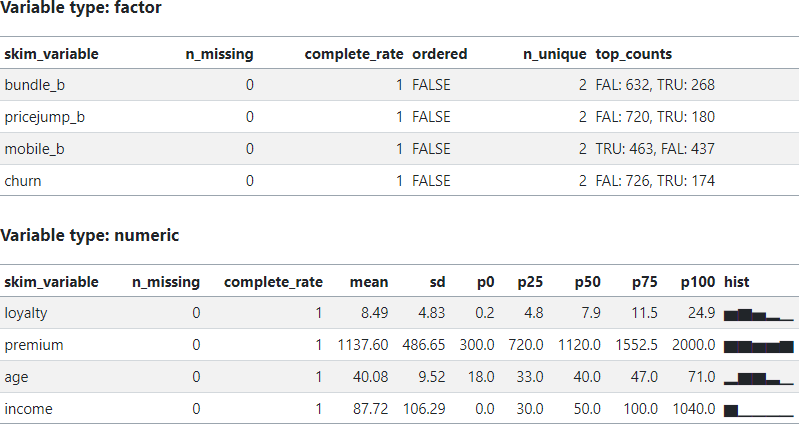
Task: Click the mean column header
Action: [x=369, y=282]
